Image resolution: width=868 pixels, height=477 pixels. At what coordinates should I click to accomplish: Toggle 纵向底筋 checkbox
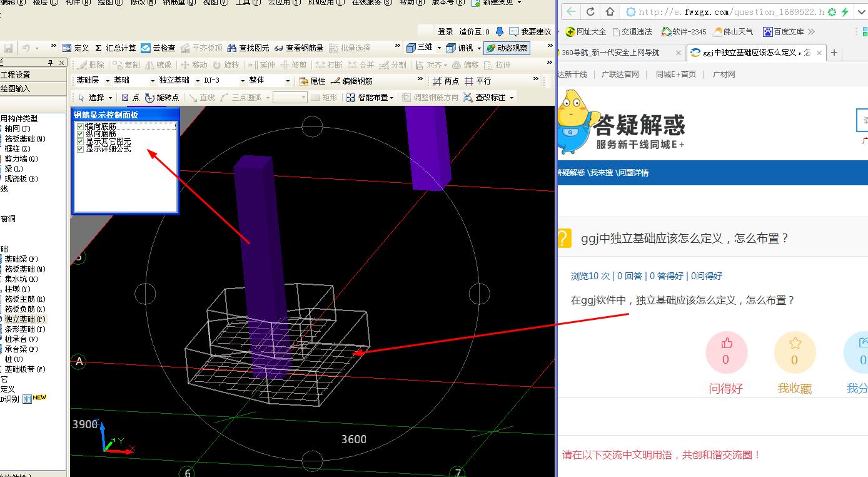pos(80,134)
